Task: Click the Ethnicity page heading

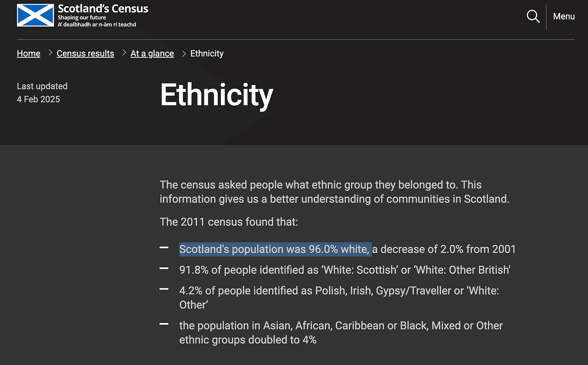Action: [217, 95]
